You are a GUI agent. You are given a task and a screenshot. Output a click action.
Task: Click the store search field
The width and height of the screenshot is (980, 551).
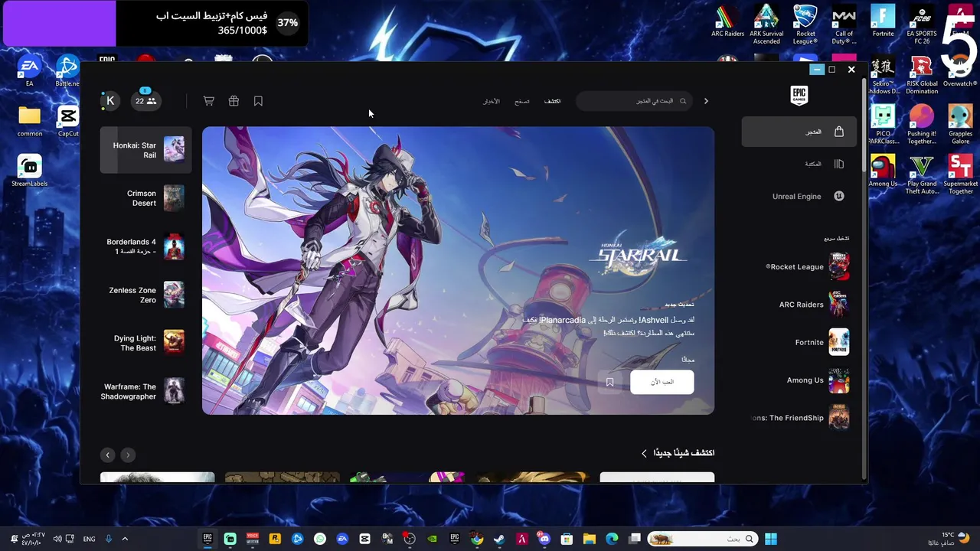[635, 101]
